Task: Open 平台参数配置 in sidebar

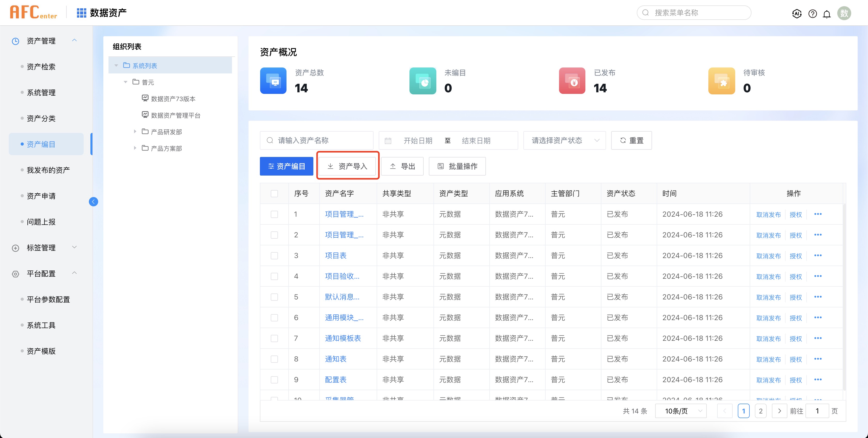Action: 48,299
